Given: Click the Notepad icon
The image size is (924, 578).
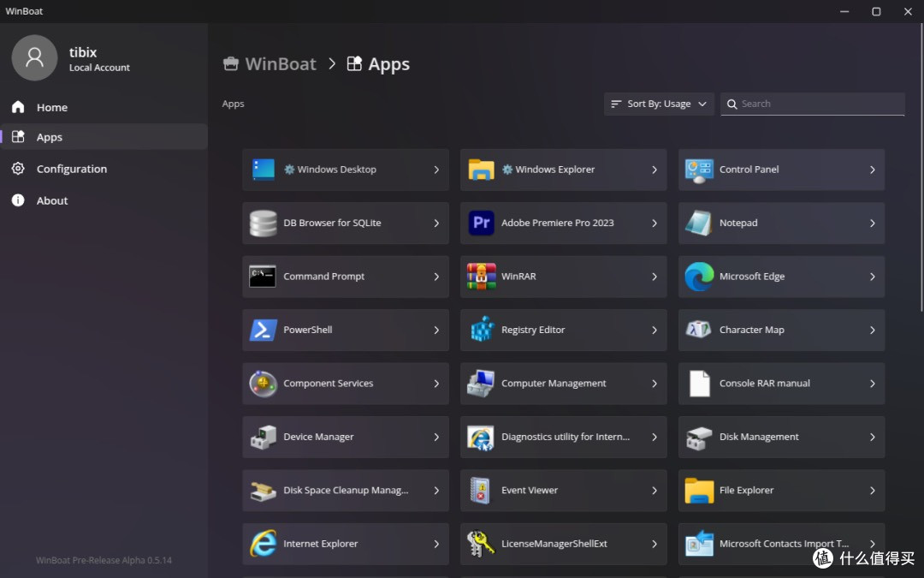Looking at the screenshot, I should tap(699, 223).
